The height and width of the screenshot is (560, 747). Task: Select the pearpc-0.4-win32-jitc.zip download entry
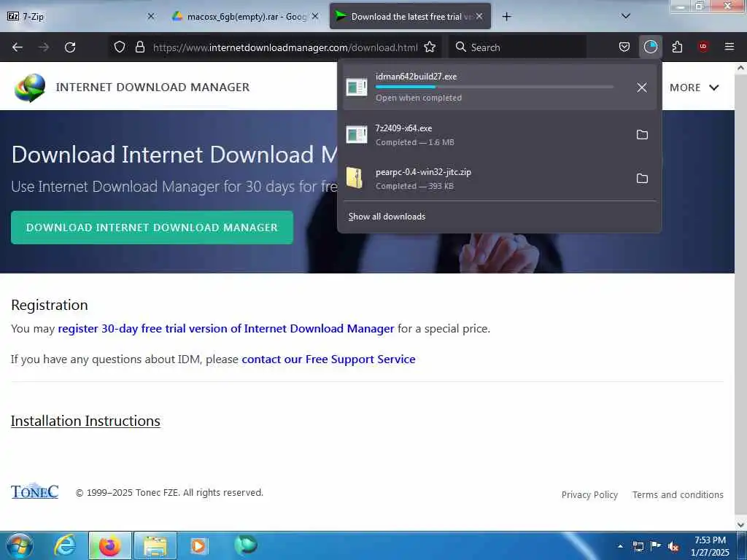[499, 179]
